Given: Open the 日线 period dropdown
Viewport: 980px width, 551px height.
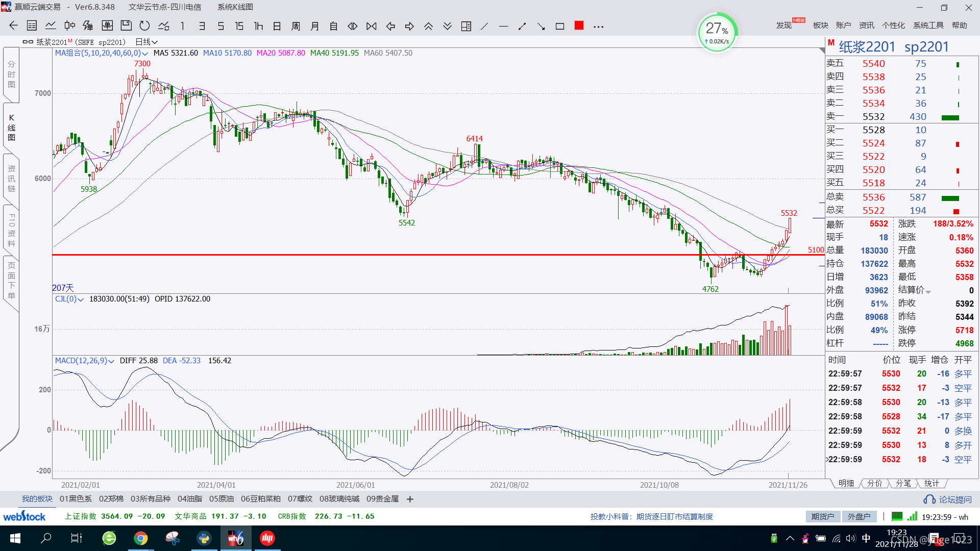Looking at the screenshot, I should point(146,42).
